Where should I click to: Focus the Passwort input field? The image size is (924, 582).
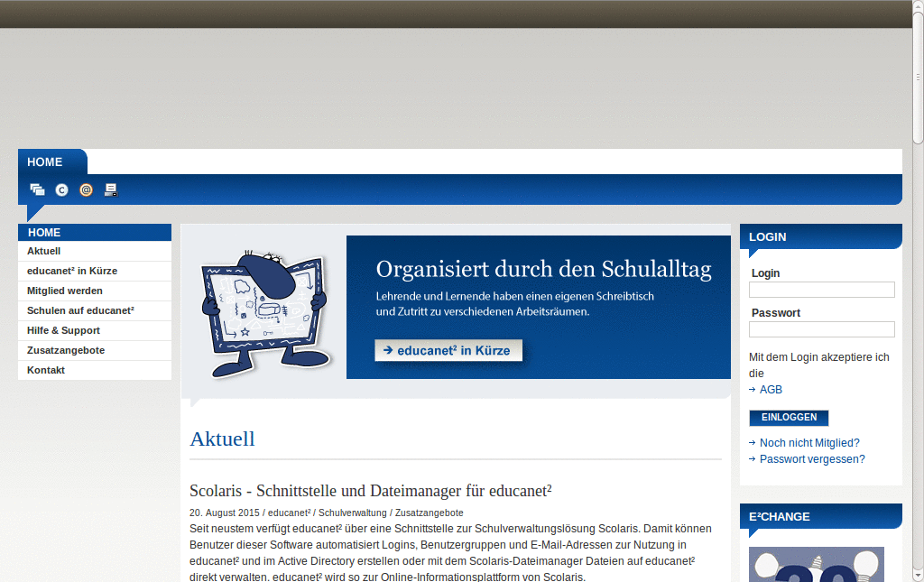coord(821,329)
